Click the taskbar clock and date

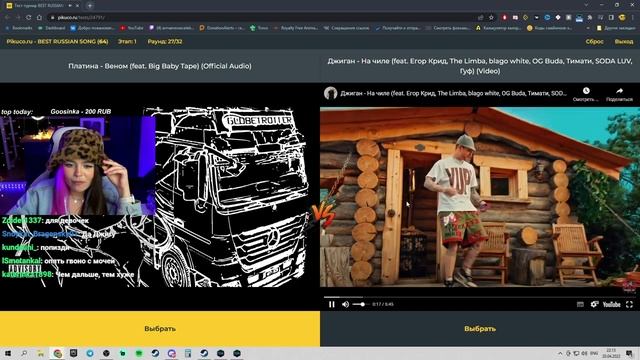click(x=611, y=353)
